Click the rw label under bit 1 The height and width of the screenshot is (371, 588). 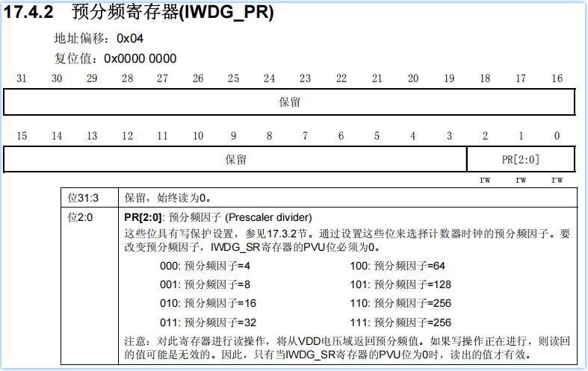[x=521, y=180]
